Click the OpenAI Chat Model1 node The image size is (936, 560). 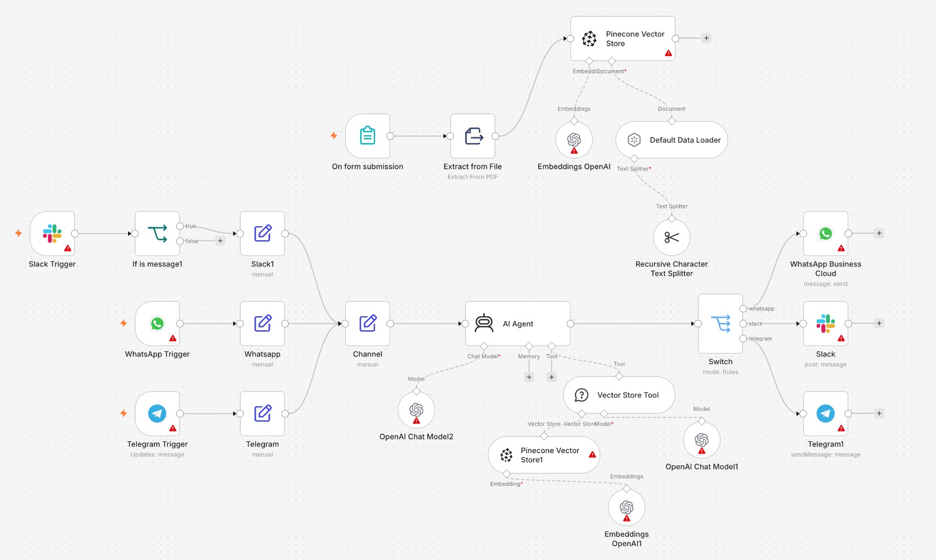pos(701,440)
